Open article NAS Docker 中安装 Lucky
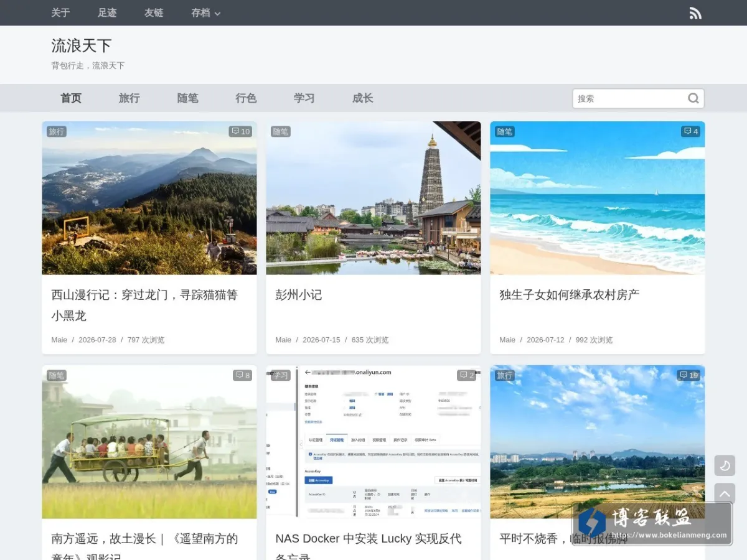The image size is (747, 560). pos(369,548)
